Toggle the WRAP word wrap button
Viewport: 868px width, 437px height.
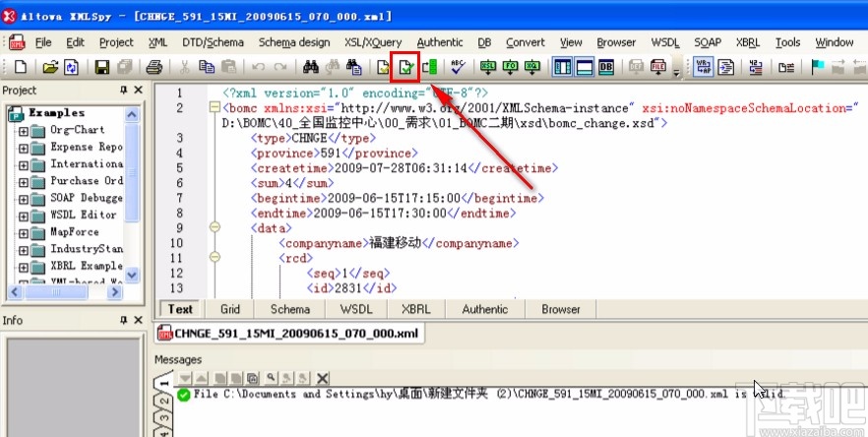pos(704,67)
